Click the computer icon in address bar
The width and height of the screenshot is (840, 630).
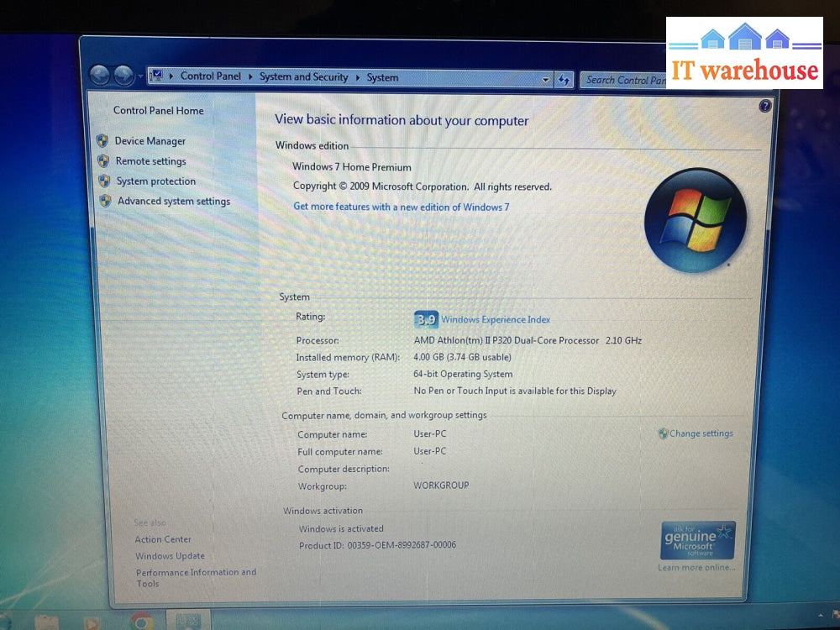click(157, 76)
